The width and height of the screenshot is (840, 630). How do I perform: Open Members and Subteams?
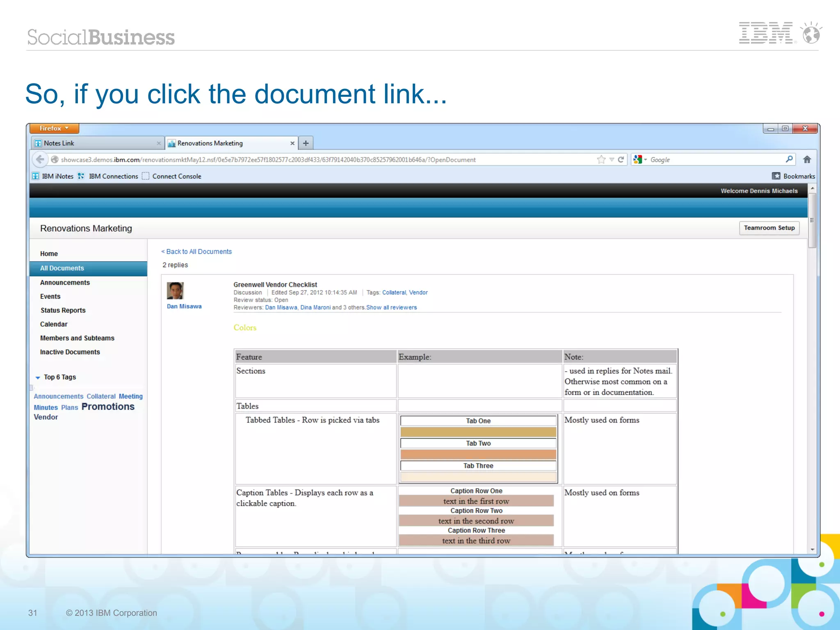click(77, 338)
